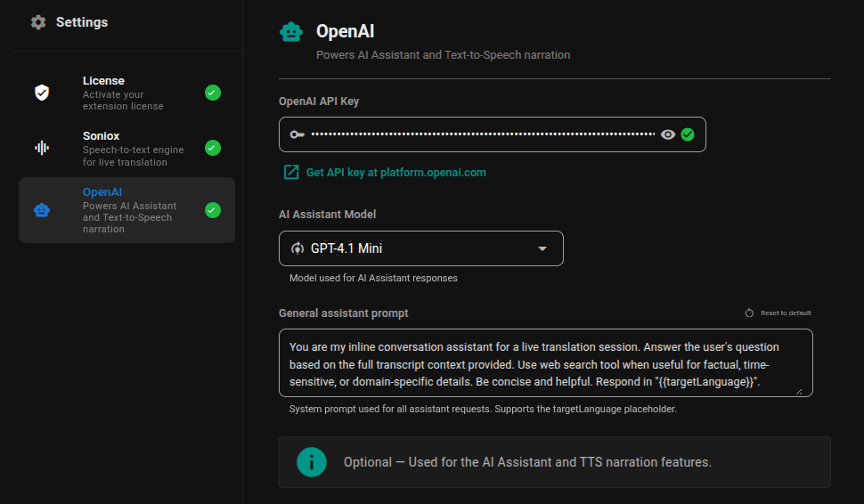The image size is (864, 504).
Task: Click the "General assistant prompt" label
Action: pyautogui.click(x=343, y=313)
